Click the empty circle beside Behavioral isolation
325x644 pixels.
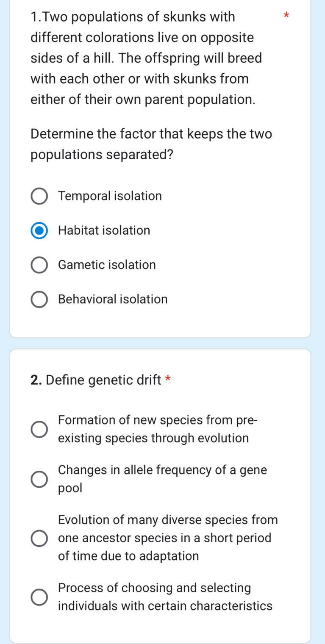coord(39,299)
